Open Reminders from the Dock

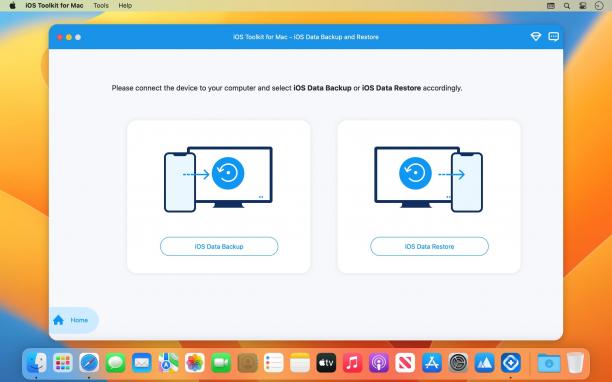pyautogui.click(x=274, y=363)
